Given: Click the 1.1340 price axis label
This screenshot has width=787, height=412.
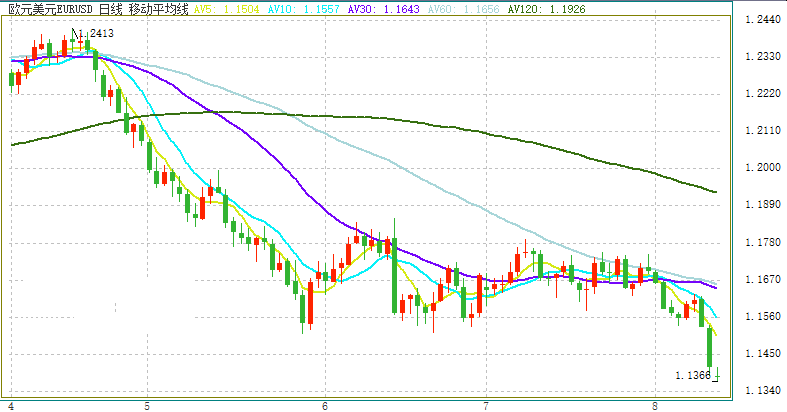Looking at the screenshot, I should 758,390.
